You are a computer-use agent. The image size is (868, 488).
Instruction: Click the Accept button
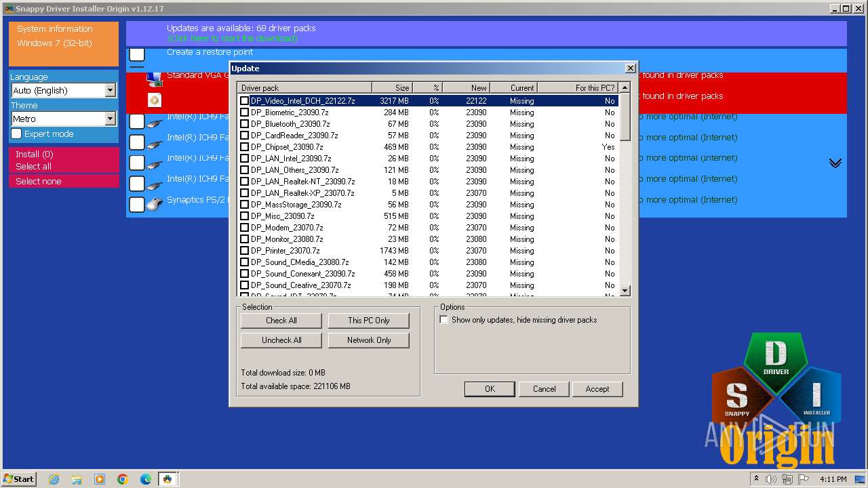pos(597,389)
